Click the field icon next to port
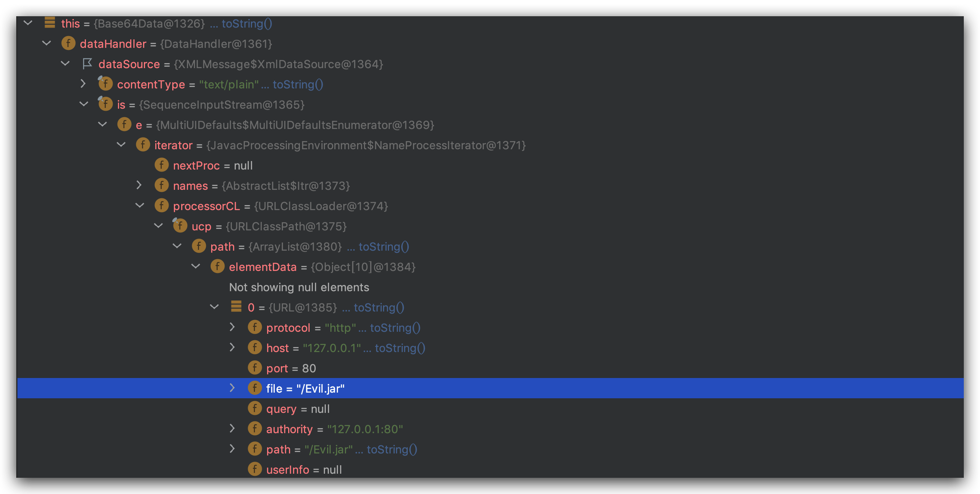980x494 pixels. coord(255,368)
